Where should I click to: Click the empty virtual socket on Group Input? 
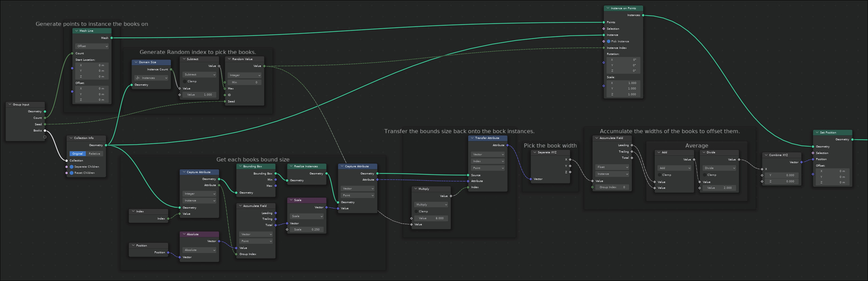click(45, 137)
